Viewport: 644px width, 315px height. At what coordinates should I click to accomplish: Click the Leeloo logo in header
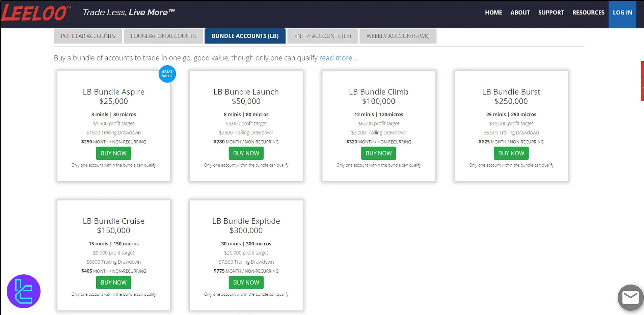coord(36,14)
